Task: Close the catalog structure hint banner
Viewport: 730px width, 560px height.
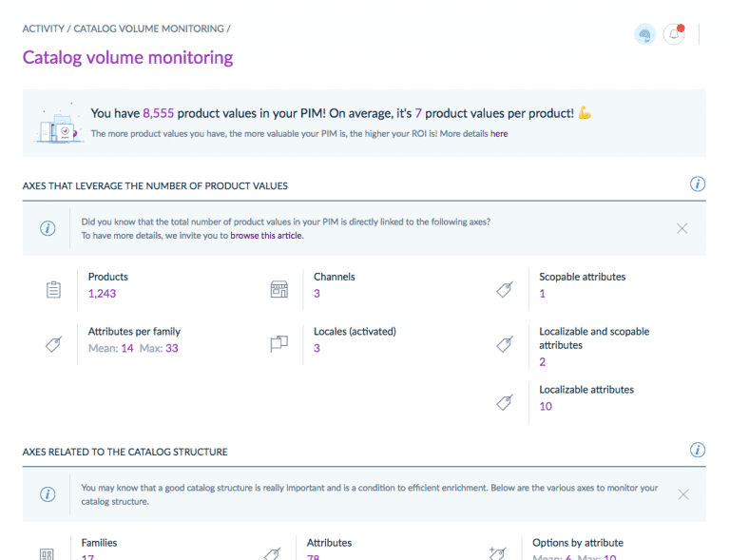Action: coord(682,494)
